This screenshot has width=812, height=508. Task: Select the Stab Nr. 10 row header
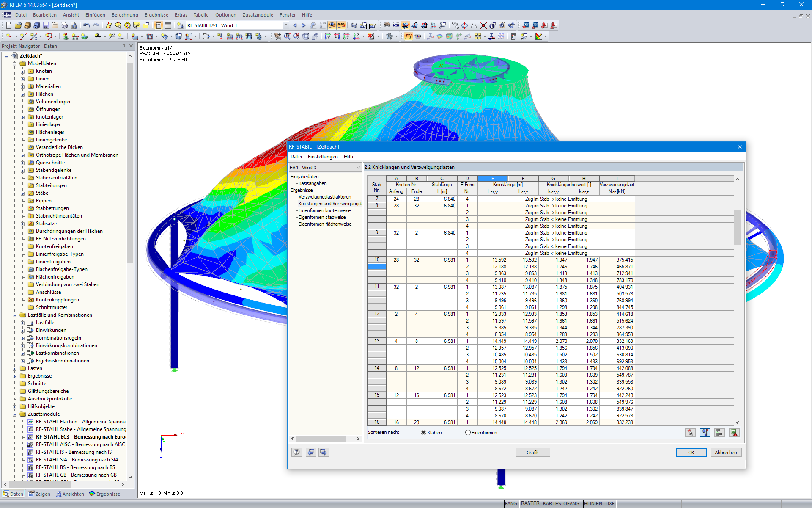click(376, 260)
